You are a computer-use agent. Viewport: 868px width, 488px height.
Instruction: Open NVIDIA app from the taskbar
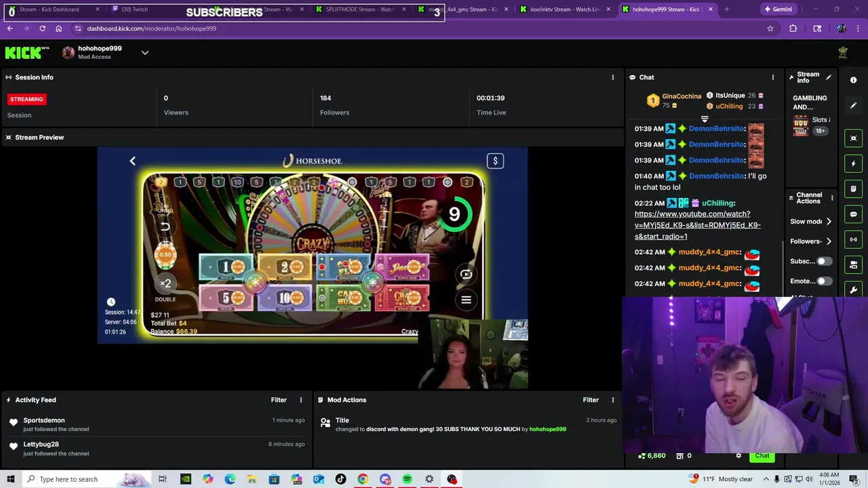point(185,479)
